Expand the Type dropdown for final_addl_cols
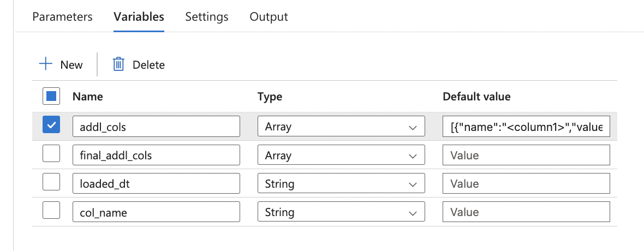Viewport: 644px width, 251px height. pos(341,156)
